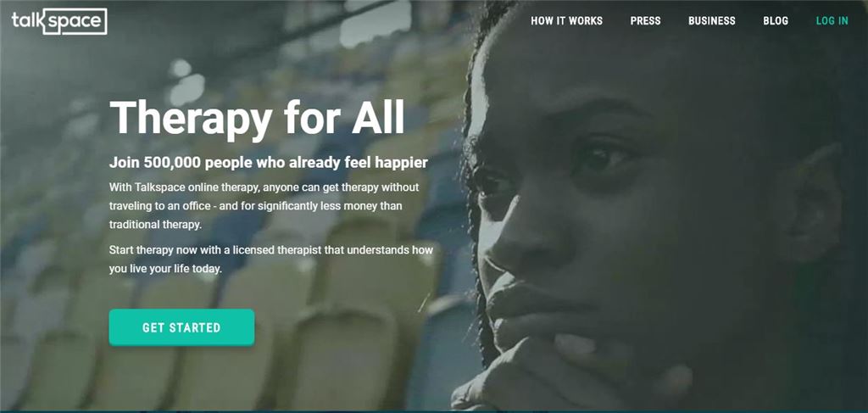868x413 pixels.
Task: Click the word 'talk' in the logo
Action: (26, 21)
